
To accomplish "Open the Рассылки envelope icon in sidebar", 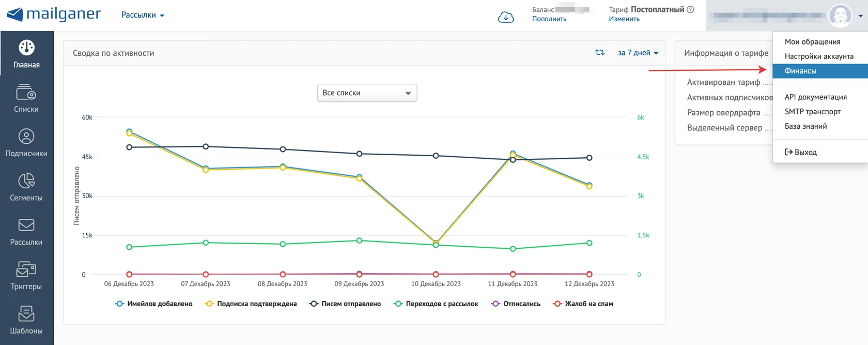I will click(x=26, y=225).
